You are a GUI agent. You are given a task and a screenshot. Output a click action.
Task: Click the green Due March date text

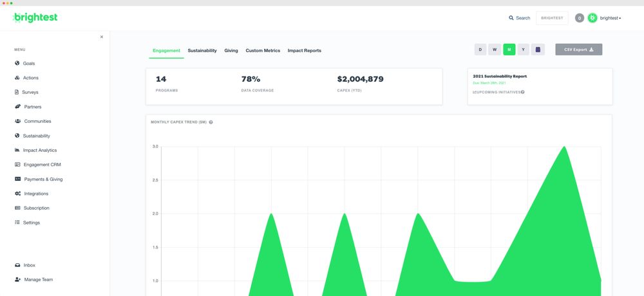click(x=489, y=83)
